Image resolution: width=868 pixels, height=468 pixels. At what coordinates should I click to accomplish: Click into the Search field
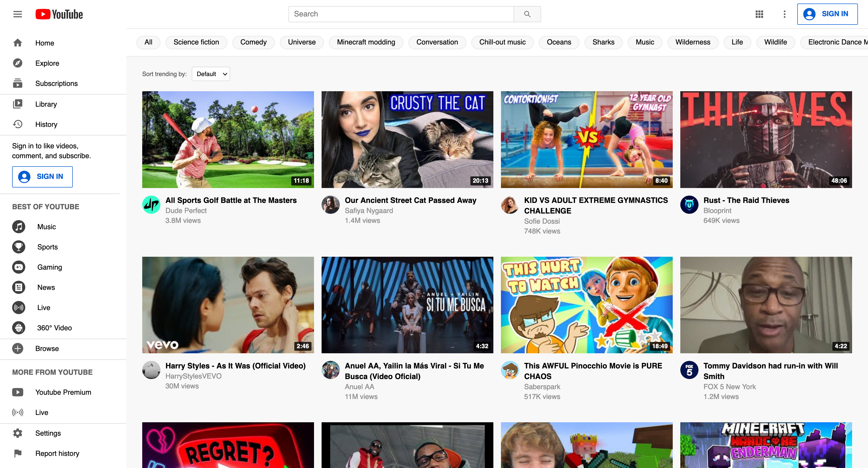[x=401, y=14]
